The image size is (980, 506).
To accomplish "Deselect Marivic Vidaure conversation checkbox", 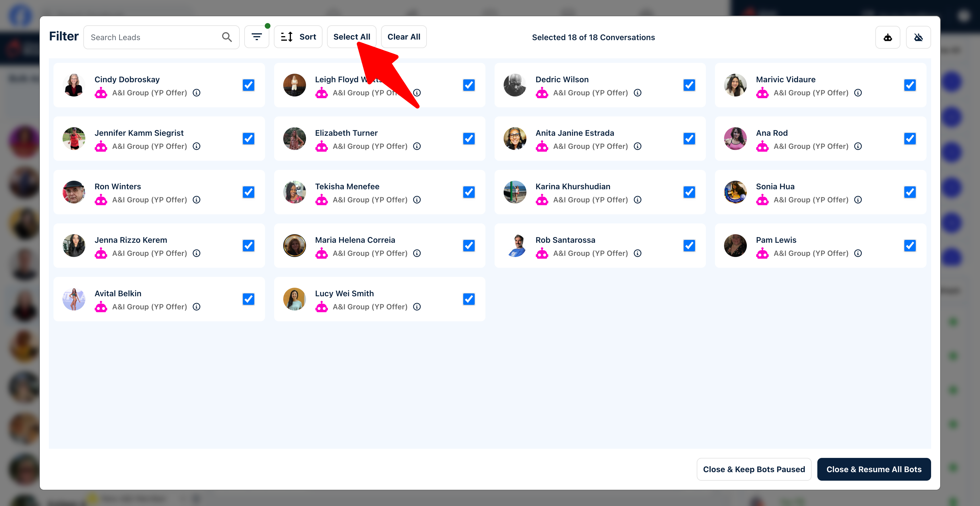I will 910,85.
